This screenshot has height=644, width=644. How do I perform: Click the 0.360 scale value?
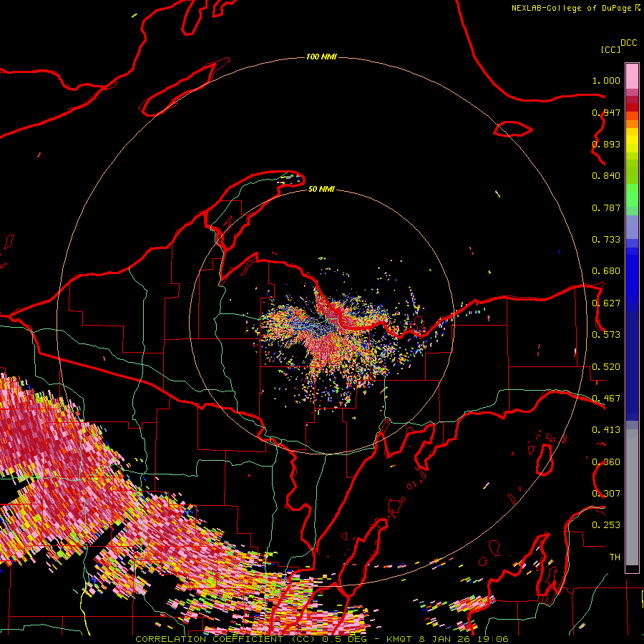(606, 462)
